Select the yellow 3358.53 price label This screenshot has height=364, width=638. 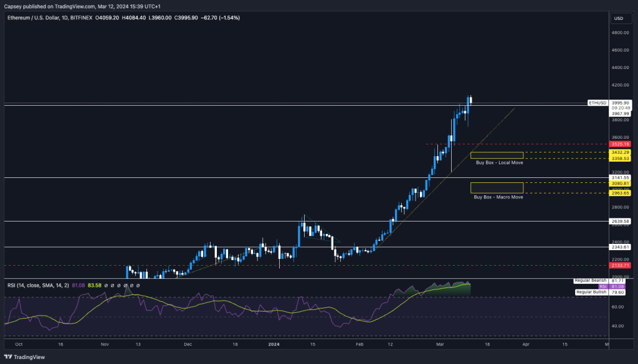620,159
